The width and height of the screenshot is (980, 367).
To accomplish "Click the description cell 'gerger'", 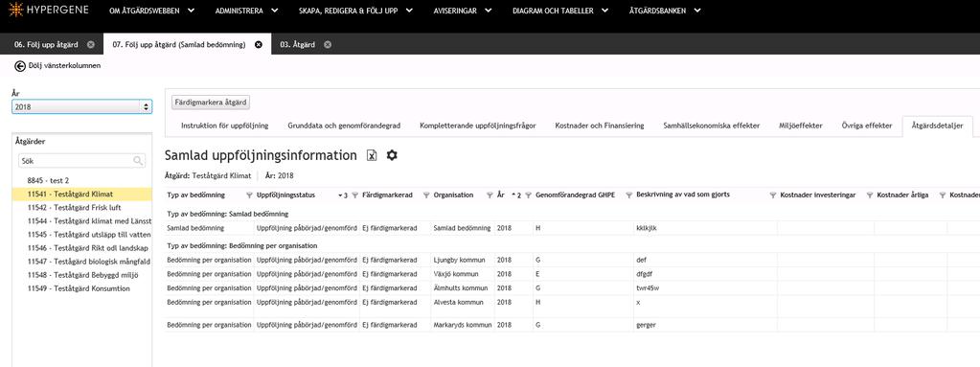I will 647,325.
